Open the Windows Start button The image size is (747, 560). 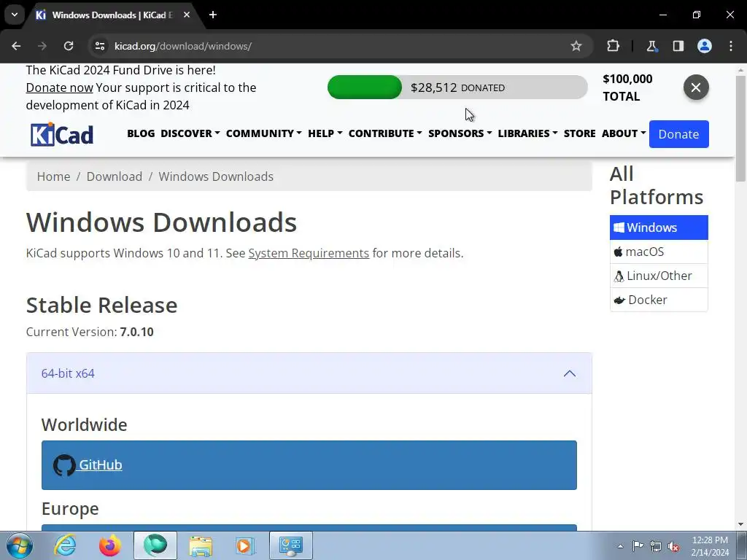click(x=20, y=545)
